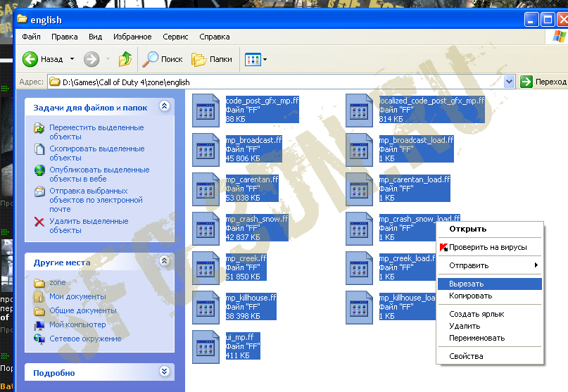
Task: Click the Back (Назад) arrow icon
Action: [30, 59]
